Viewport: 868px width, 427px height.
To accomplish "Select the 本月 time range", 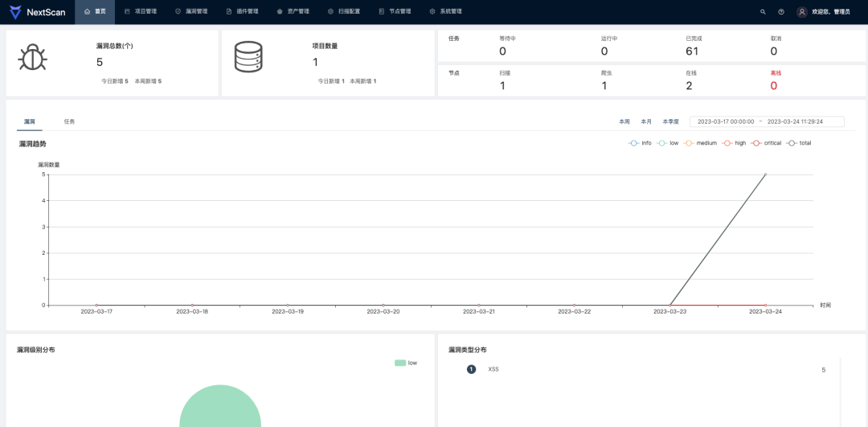I will pos(646,121).
